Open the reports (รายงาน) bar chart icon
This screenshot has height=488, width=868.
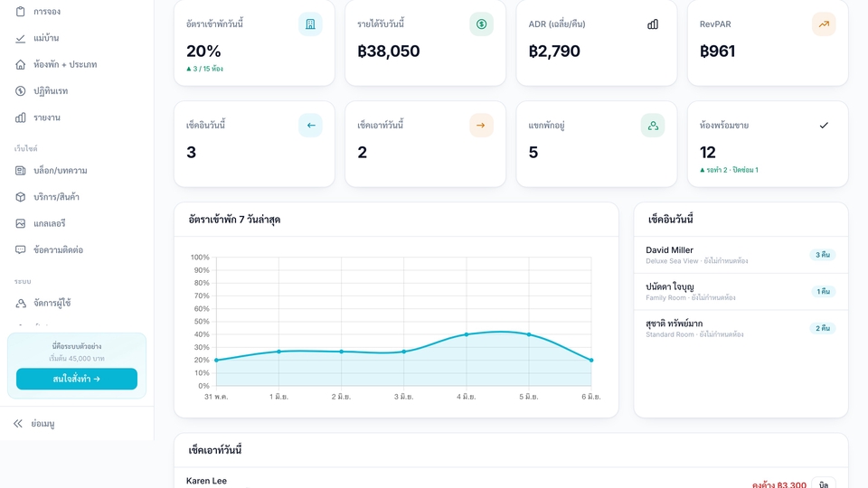click(x=21, y=117)
